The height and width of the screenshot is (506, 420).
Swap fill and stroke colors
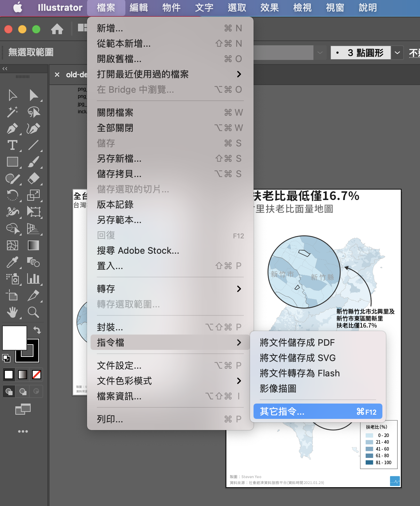coord(37,330)
